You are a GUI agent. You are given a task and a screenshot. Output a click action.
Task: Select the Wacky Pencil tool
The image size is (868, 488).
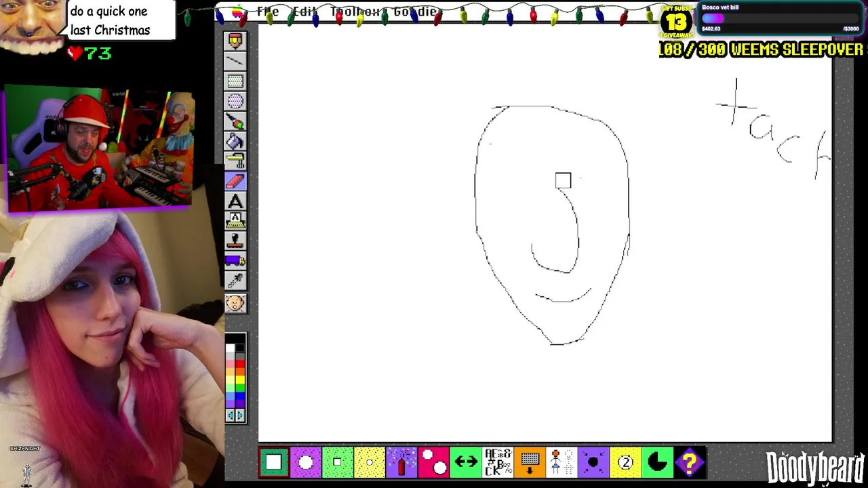235,41
